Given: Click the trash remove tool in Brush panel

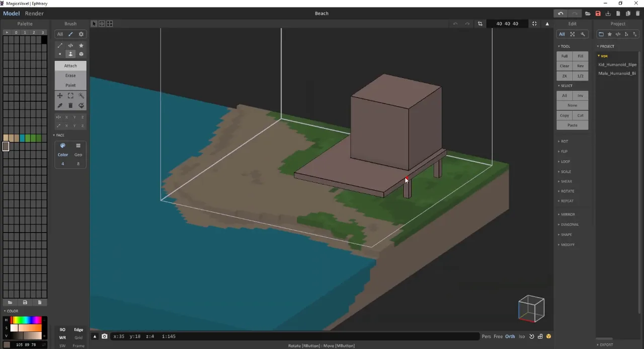Looking at the screenshot, I should [70, 106].
